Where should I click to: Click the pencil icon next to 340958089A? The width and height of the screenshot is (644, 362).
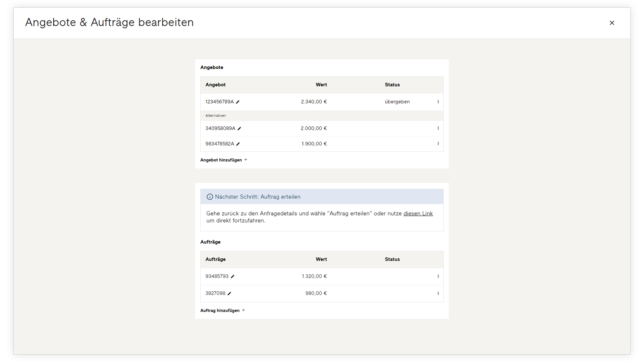[x=239, y=128]
